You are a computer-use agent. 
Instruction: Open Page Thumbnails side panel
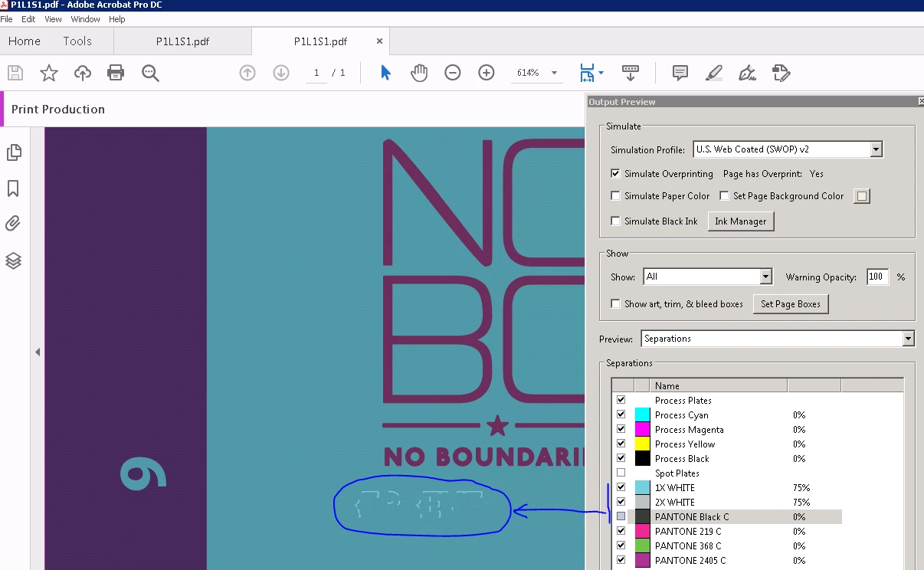(x=13, y=152)
